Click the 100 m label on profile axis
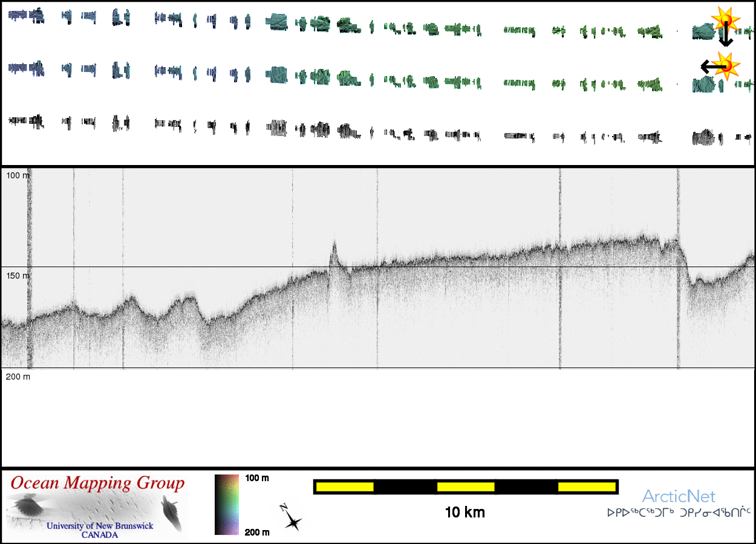The height and width of the screenshot is (544, 756). pos(18,175)
